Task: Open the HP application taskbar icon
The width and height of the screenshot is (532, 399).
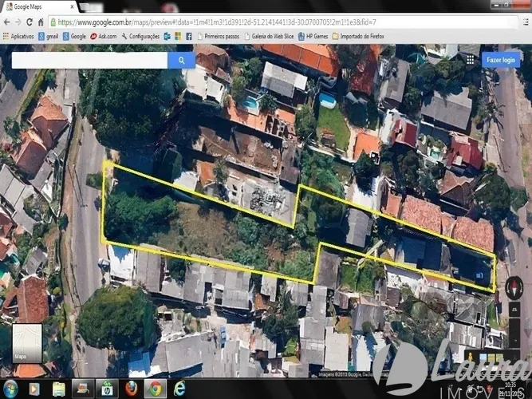Action: 107,389
